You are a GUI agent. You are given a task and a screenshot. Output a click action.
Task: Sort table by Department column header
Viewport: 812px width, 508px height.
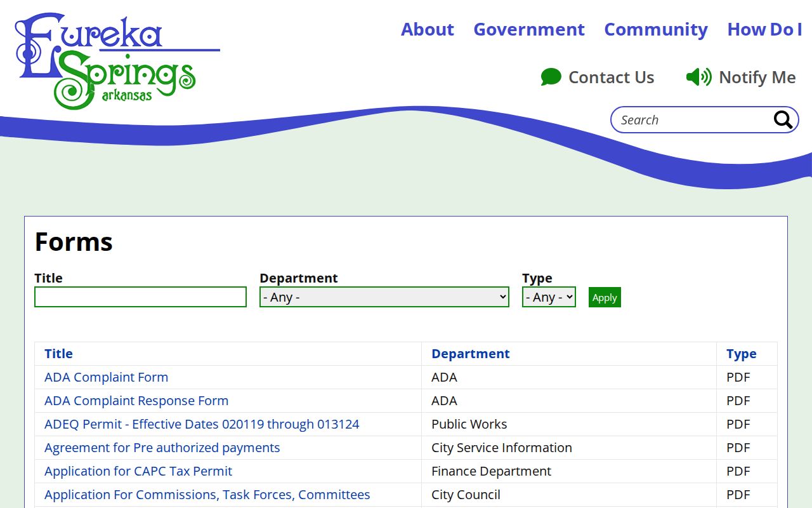(x=471, y=354)
